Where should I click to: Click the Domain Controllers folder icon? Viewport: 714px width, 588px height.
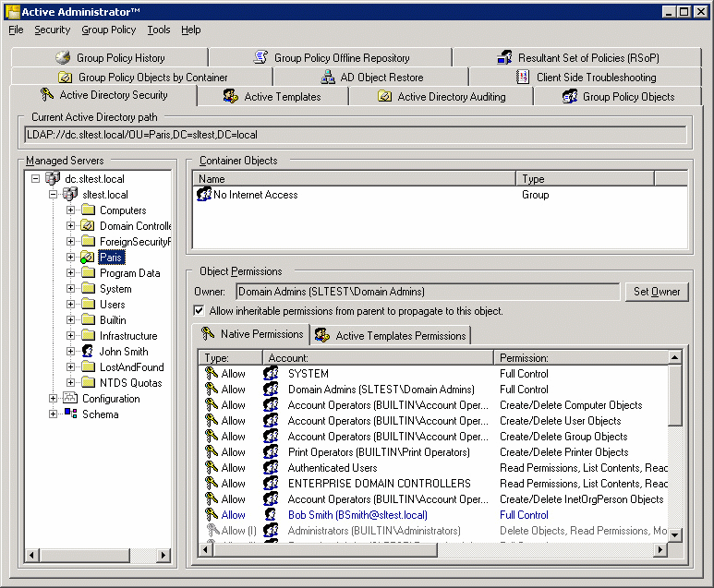(88, 226)
